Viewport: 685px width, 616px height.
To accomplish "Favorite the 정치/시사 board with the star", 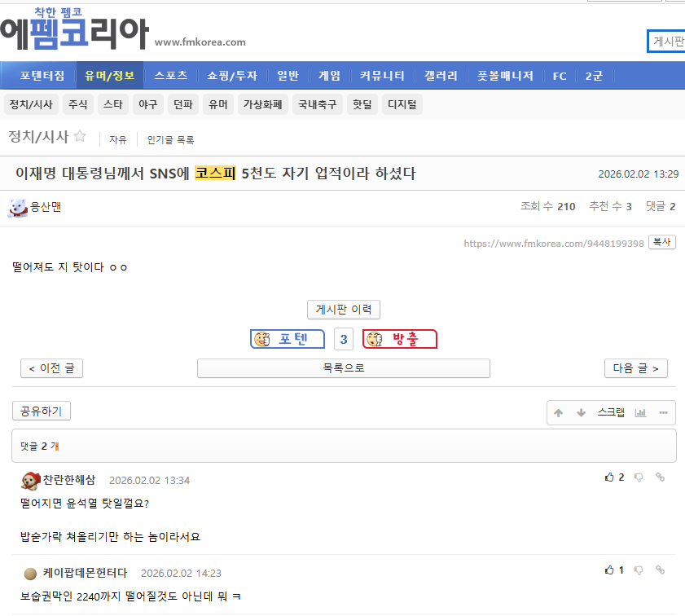I will point(80,136).
